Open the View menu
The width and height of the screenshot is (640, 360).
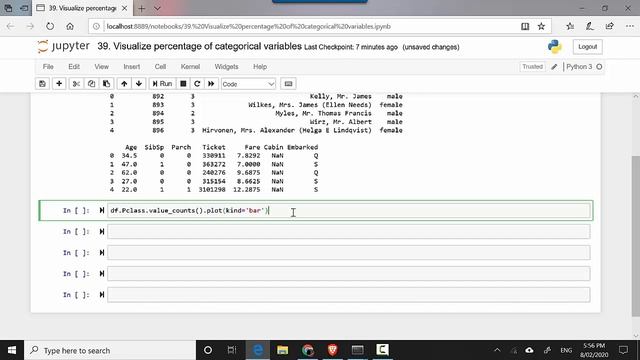[x=102, y=67]
